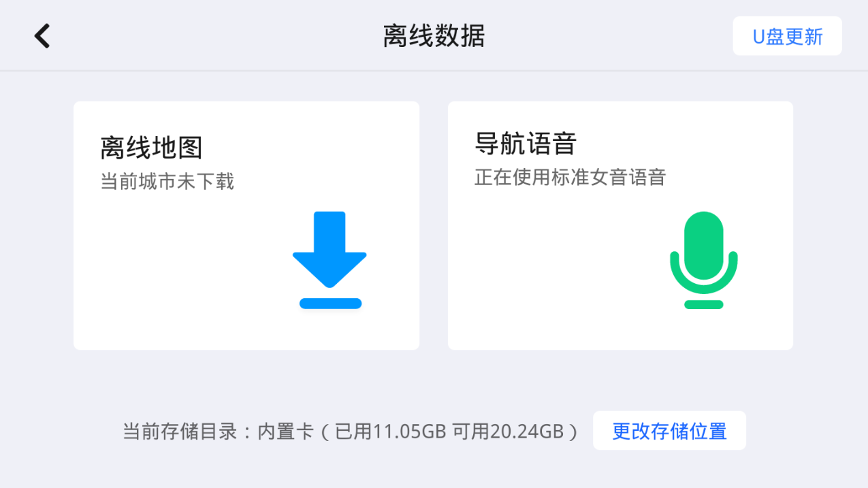This screenshot has width=868, height=488.
Task: Click the 内置卡 storage name
Action: click(x=285, y=432)
